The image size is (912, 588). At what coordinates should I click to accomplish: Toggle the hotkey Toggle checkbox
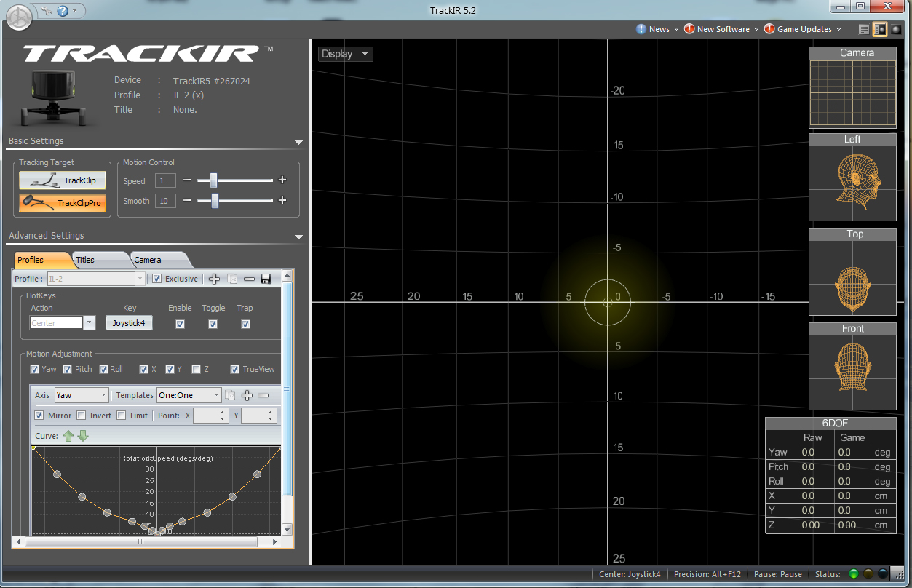pos(213,324)
